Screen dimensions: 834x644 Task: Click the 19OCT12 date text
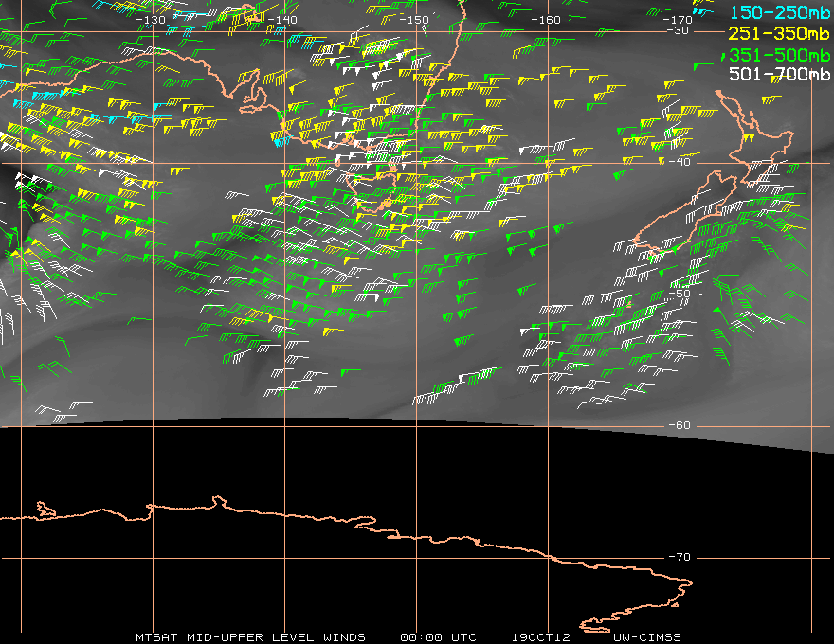click(541, 637)
